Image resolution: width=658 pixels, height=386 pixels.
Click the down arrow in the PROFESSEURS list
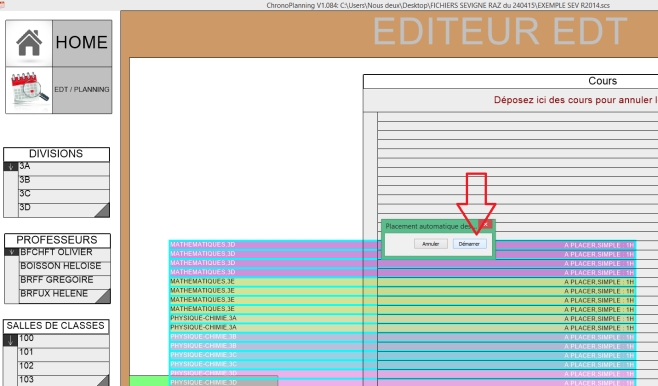(11, 252)
